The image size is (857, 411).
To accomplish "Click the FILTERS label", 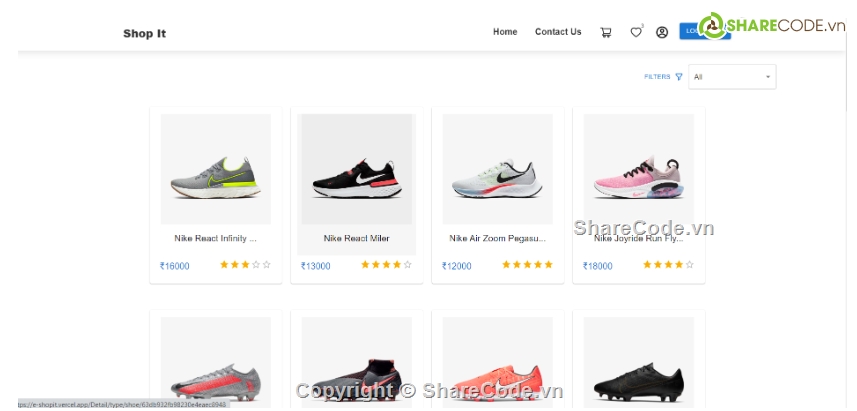I will click(657, 77).
